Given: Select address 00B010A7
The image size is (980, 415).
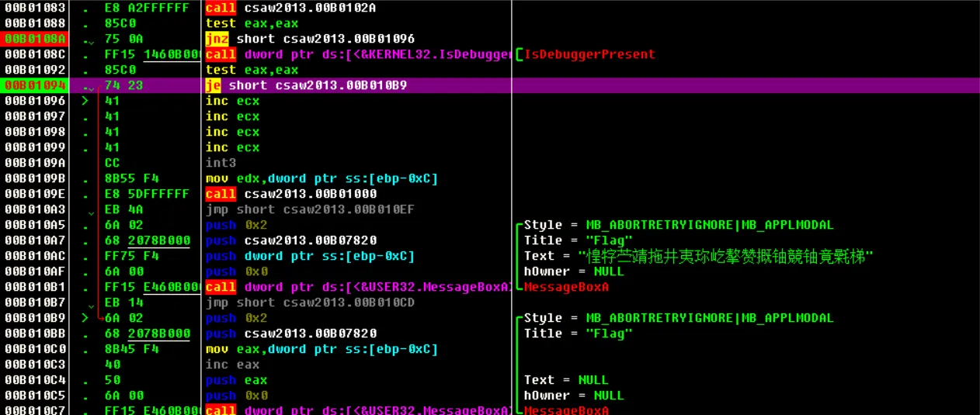Looking at the screenshot, I should point(35,240).
